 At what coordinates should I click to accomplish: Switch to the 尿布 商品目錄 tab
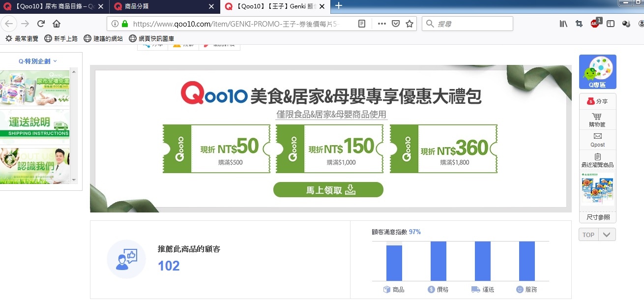[x=54, y=6]
